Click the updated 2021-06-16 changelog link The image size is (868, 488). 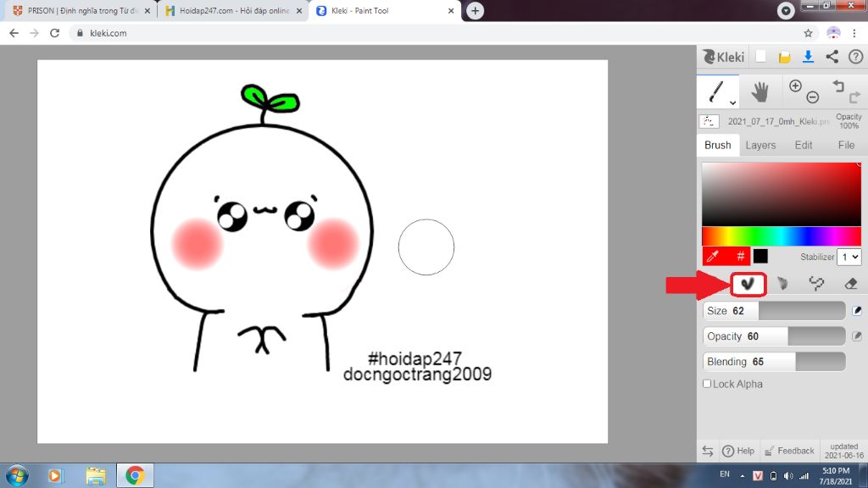point(843,451)
